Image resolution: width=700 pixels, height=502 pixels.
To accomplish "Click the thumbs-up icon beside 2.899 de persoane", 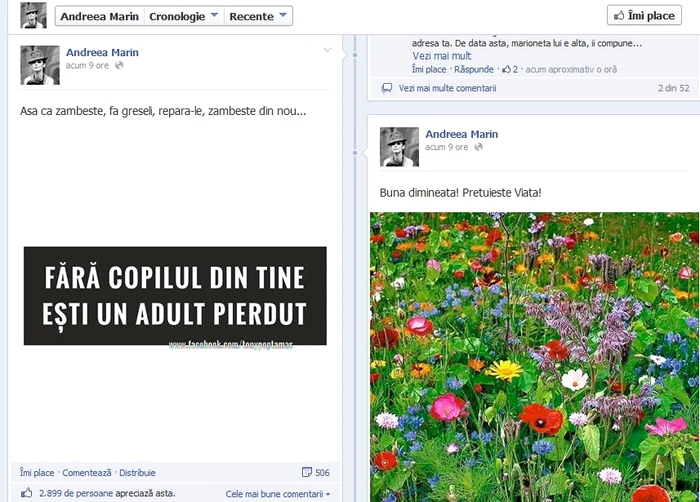I will click(x=27, y=493).
